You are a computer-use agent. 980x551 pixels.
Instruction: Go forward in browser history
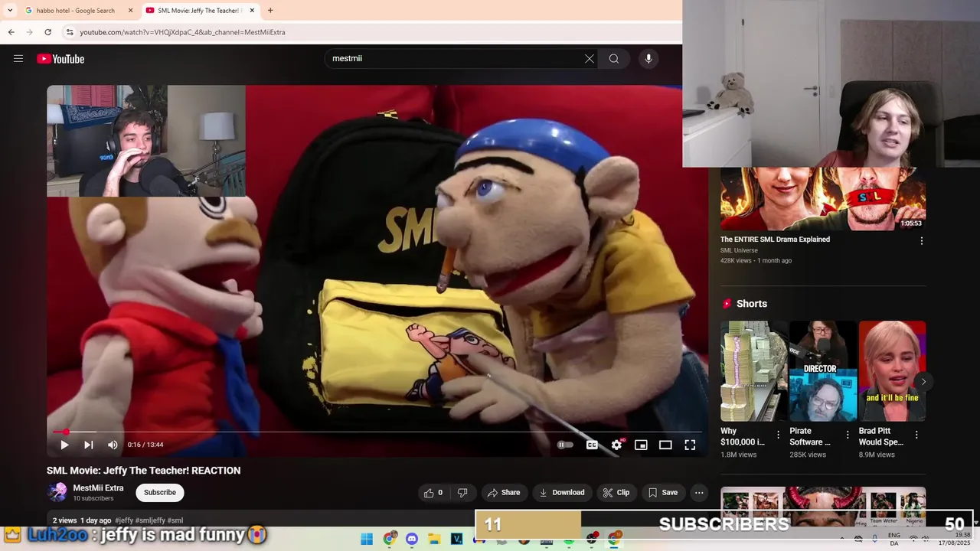[x=29, y=32]
